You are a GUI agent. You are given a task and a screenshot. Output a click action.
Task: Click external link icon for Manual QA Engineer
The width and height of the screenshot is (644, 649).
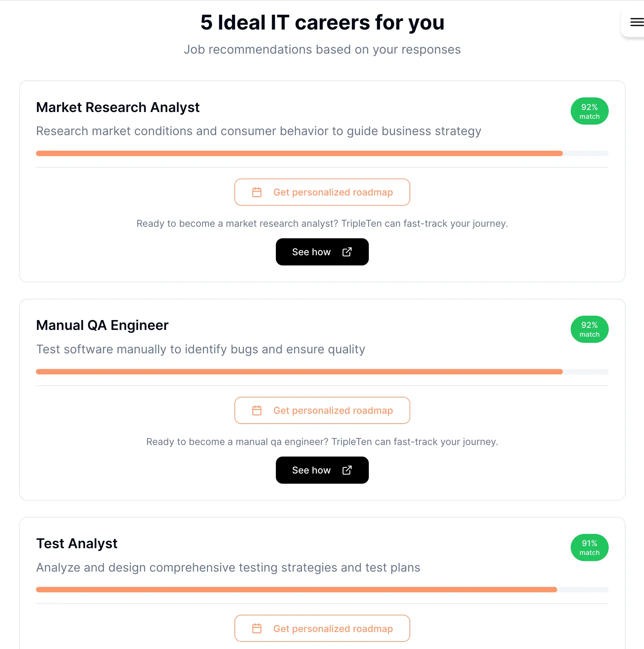point(347,470)
